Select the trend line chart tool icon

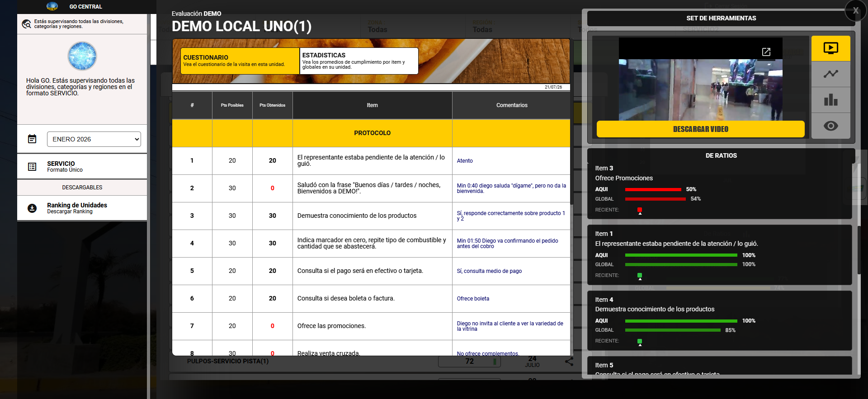[831, 74]
